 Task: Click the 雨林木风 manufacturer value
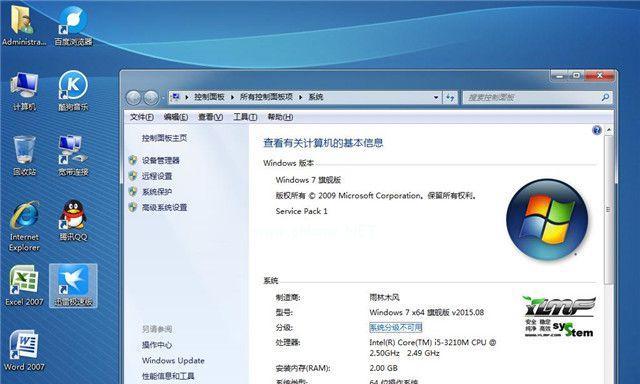384,297
